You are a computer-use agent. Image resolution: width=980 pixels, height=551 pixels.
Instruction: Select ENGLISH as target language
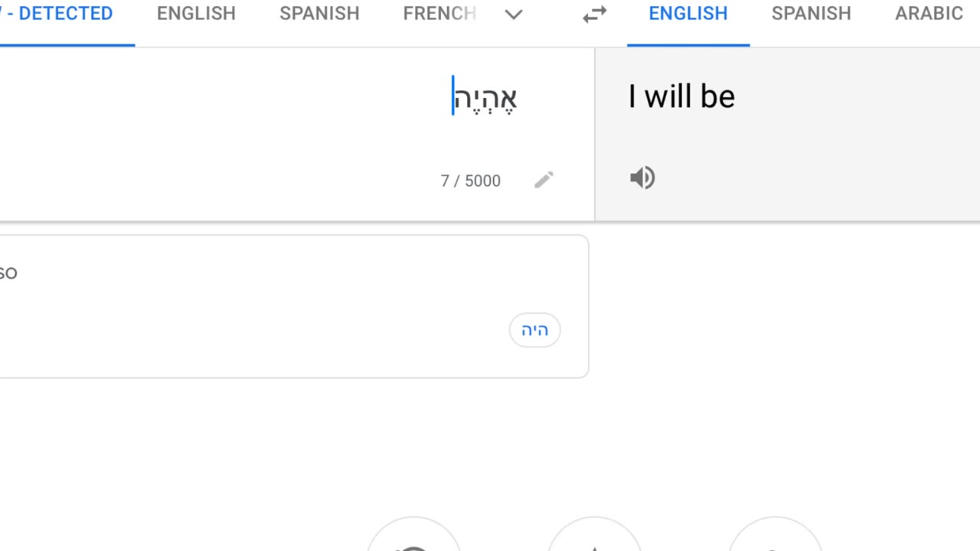[688, 14]
